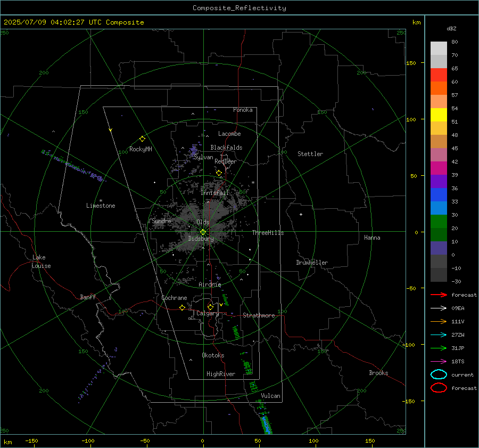479x448 pixels.
Task: Click the Hanna map label
Action: click(x=372, y=238)
